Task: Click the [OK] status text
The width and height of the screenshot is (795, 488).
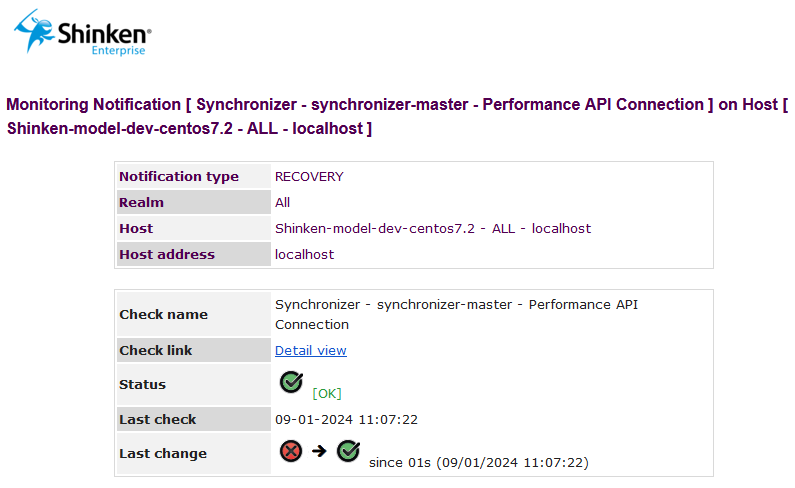Action: coord(327,393)
